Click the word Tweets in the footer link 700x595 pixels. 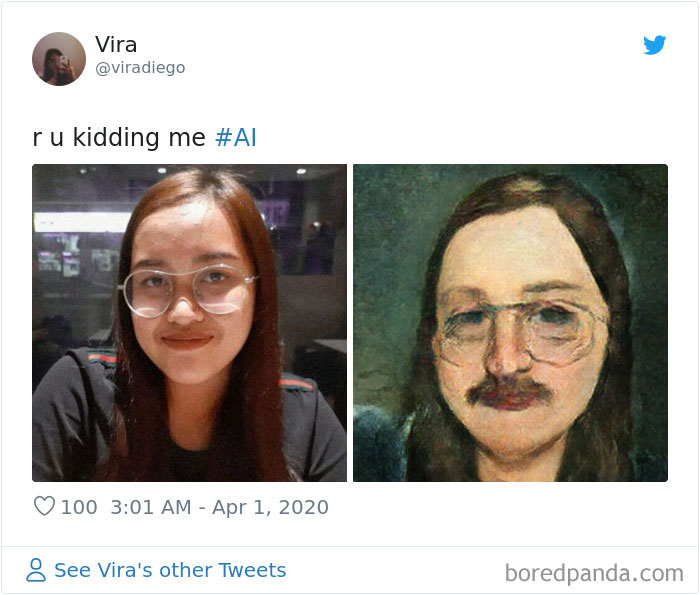coord(251,570)
